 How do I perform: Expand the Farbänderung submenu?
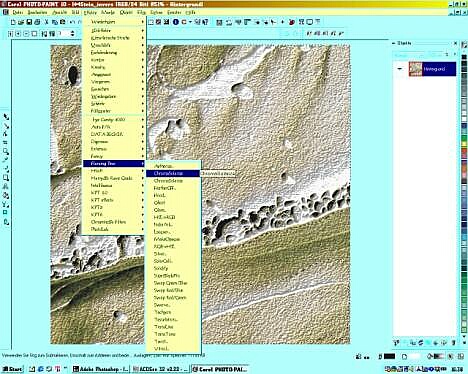tap(113, 52)
